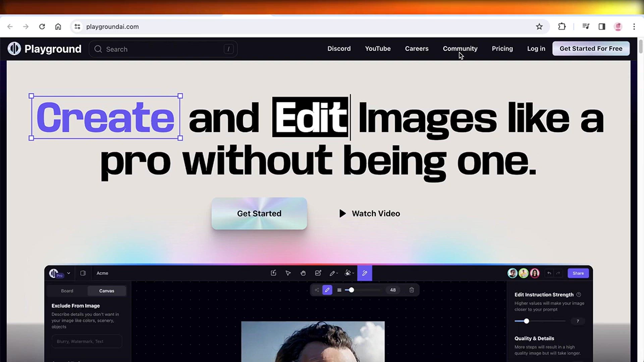Open the browser home page icon

[58, 26]
